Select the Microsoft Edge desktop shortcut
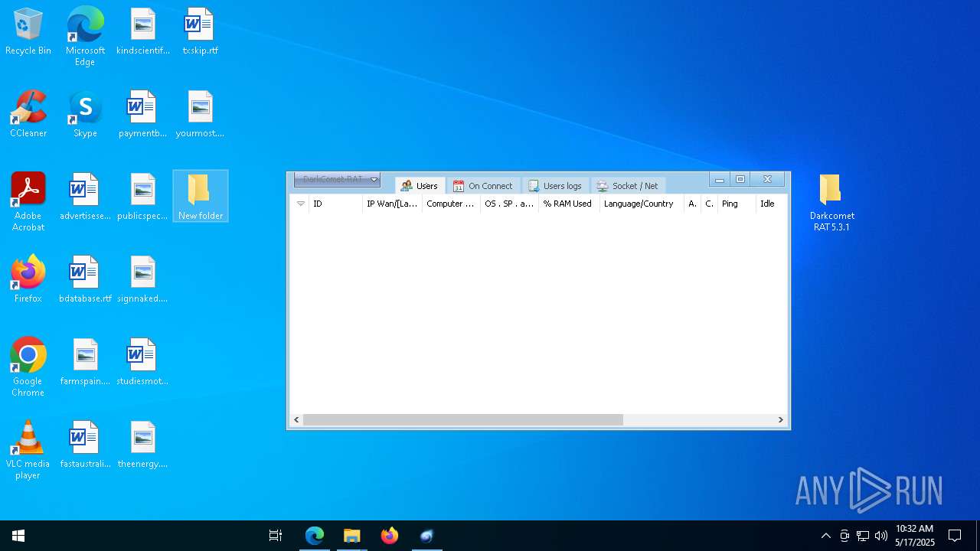The height and width of the screenshot is (551, 980). 85,37
